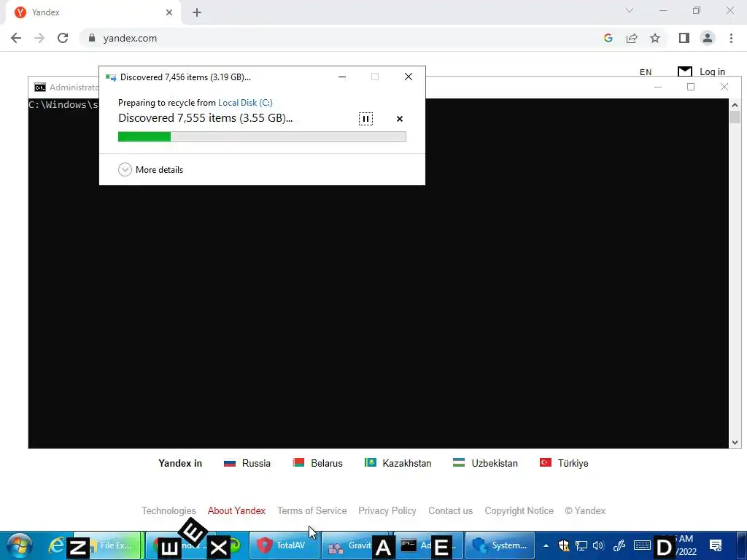
Task: Switch language with the EN selector
Action: tap(646, 72)
